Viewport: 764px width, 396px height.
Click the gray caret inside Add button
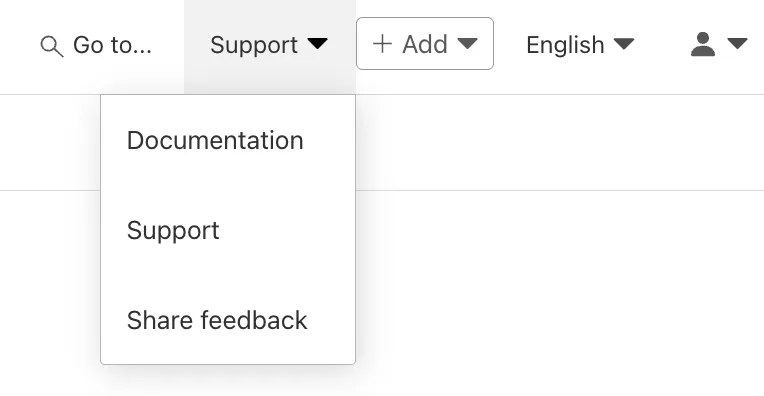point(467,44)
